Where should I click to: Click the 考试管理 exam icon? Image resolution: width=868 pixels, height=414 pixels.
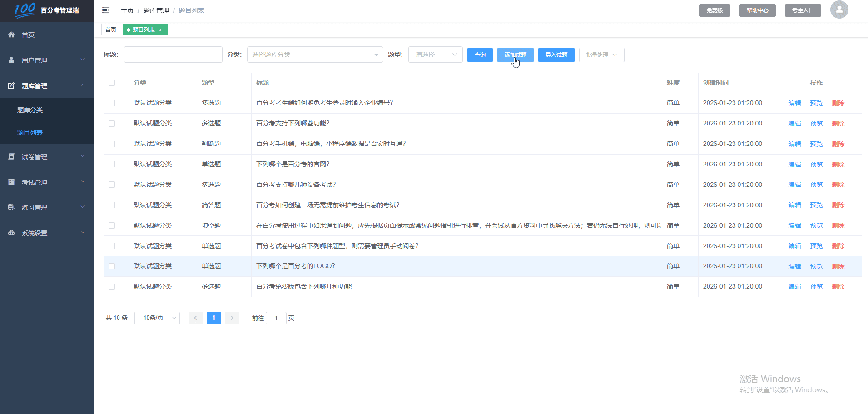(x=11, y=182)
